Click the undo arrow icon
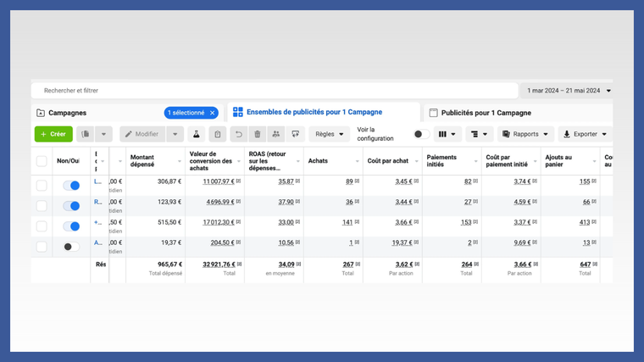Viewport: 644px width, 362px height. [x=239, y=134]
